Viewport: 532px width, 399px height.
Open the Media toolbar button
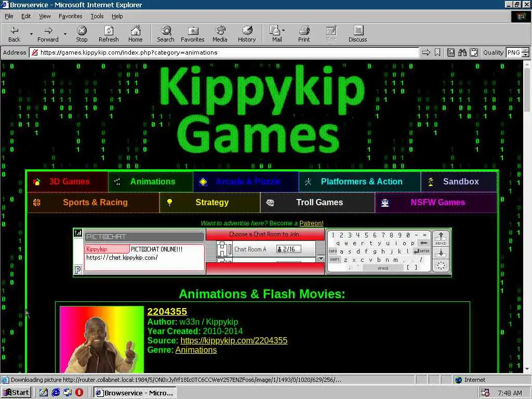[220, 34]
